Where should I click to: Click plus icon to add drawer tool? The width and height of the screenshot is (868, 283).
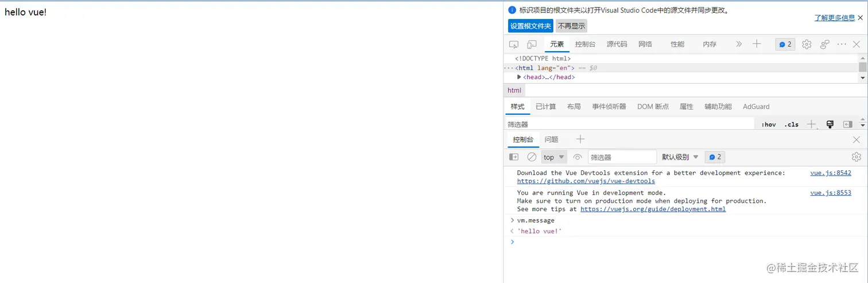[x=580, y=139]
